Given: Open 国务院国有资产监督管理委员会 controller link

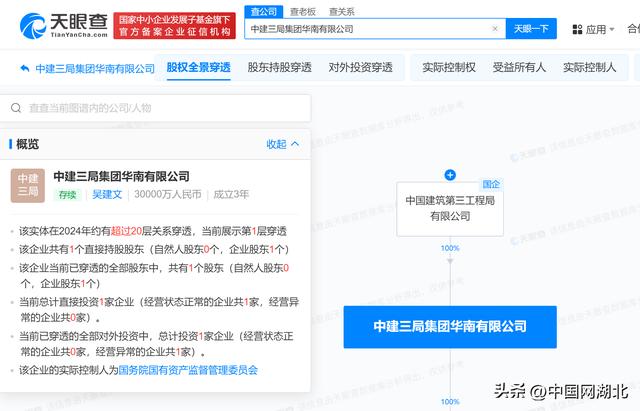Looking at the screenshot, I should coord(188,370).
